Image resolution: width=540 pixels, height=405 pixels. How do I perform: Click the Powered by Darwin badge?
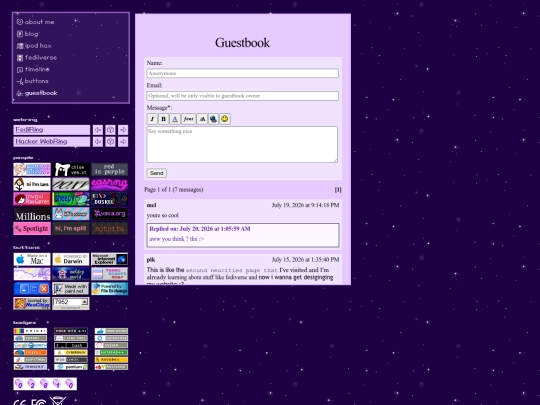71,259
